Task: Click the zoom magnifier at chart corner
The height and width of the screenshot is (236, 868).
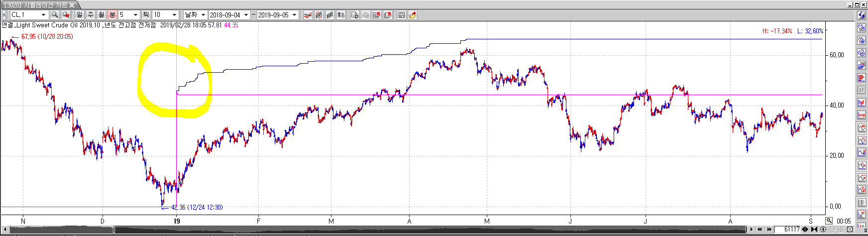Action: point(829,221)
